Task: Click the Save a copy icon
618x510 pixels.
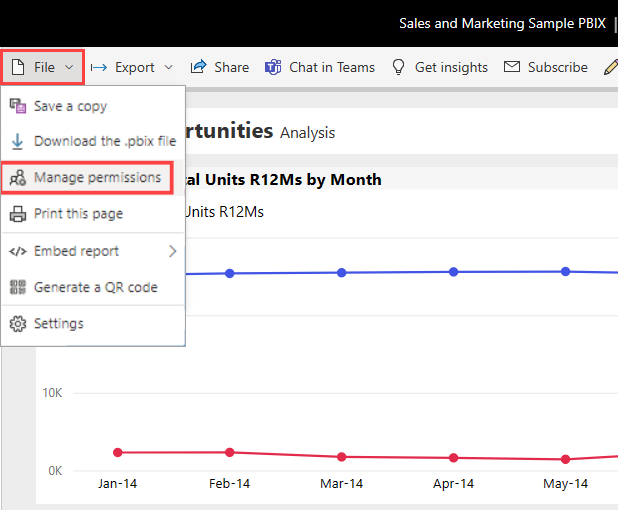Action: [17, 106]
